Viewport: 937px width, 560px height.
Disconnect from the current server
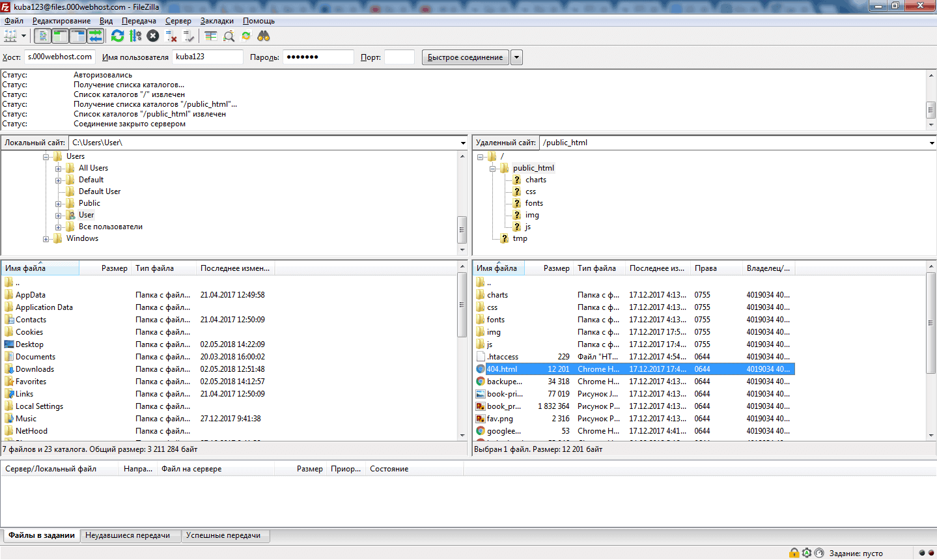(171, 36)
